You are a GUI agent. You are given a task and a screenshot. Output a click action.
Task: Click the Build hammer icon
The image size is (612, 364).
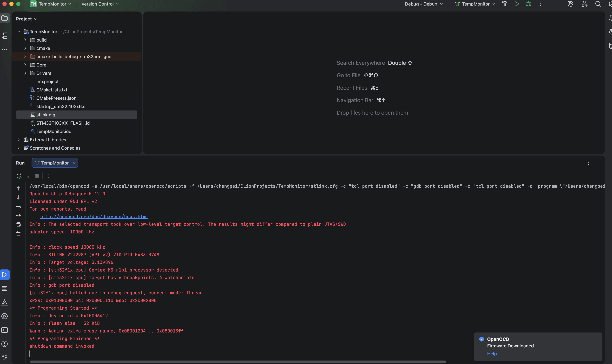coord(505,4)
